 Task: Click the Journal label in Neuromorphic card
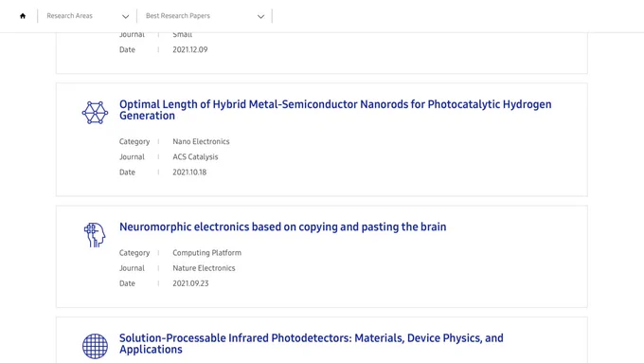132,268
